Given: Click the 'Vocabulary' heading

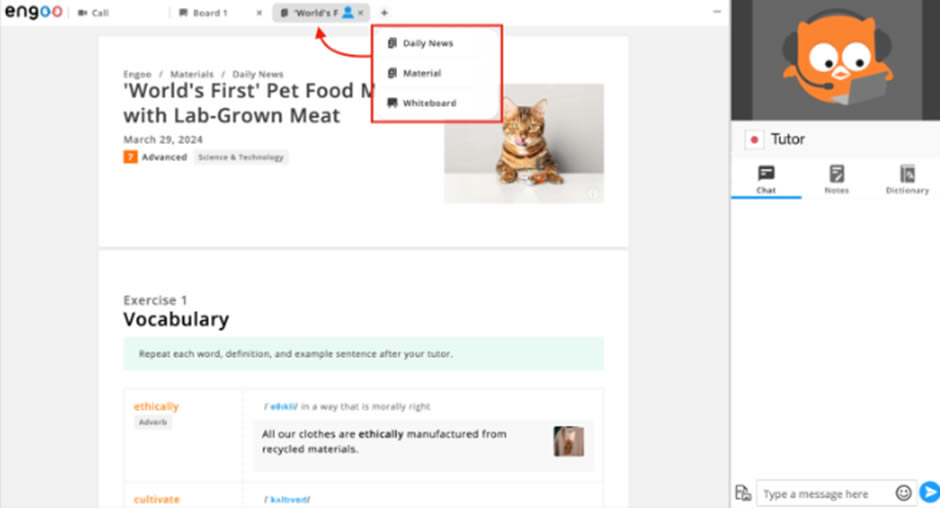Looking at the screenshot, I should [x=176, y=320].
